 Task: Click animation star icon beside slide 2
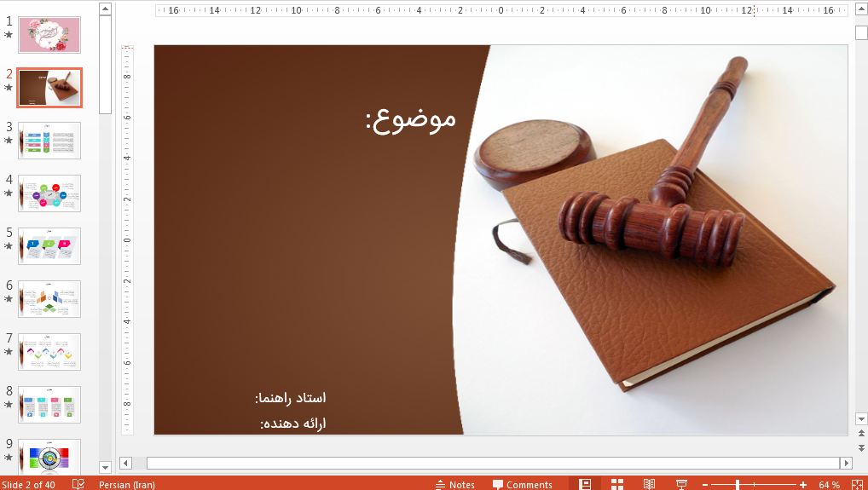[x=9, y=88]
